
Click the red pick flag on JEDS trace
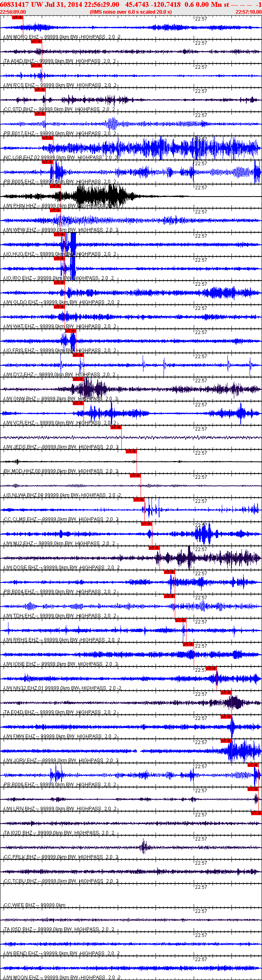pyautogui.click(x=116, y=427)
